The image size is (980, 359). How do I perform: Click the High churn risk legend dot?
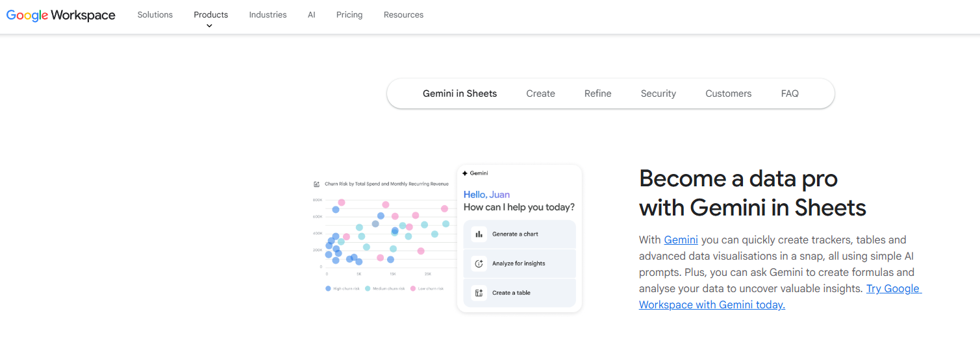tap(328, 288)
